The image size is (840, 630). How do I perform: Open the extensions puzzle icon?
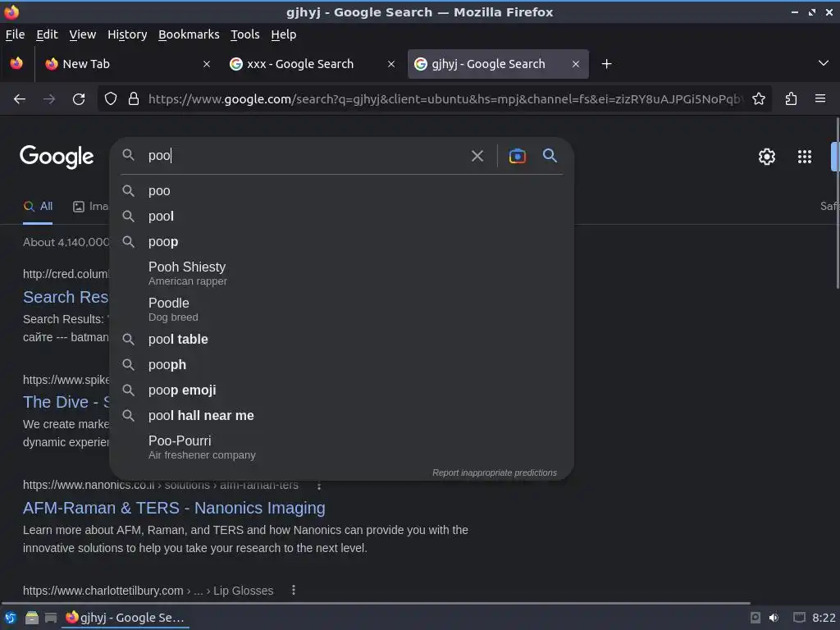[x=792, y=98]
